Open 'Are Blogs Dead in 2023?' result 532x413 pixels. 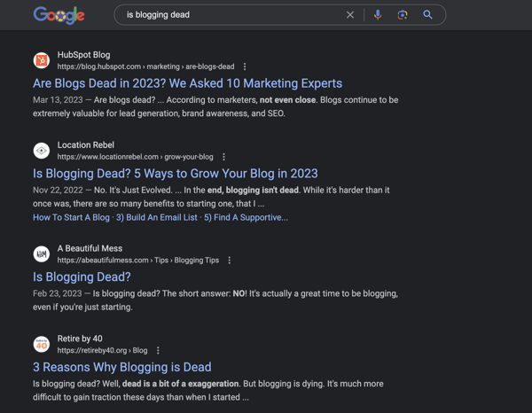tap(188, 83)
